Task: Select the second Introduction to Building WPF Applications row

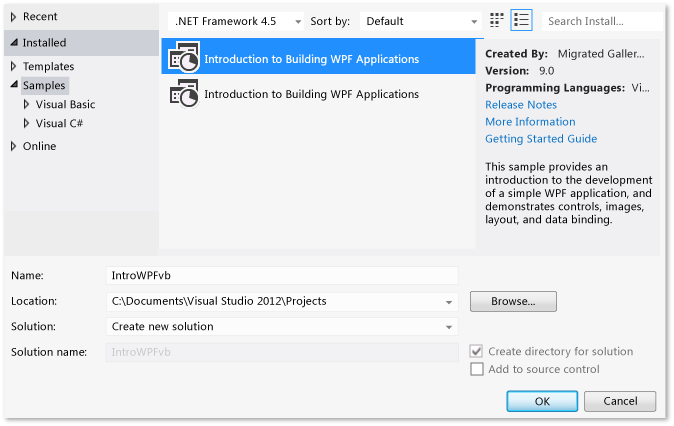Action: (319, 94)
